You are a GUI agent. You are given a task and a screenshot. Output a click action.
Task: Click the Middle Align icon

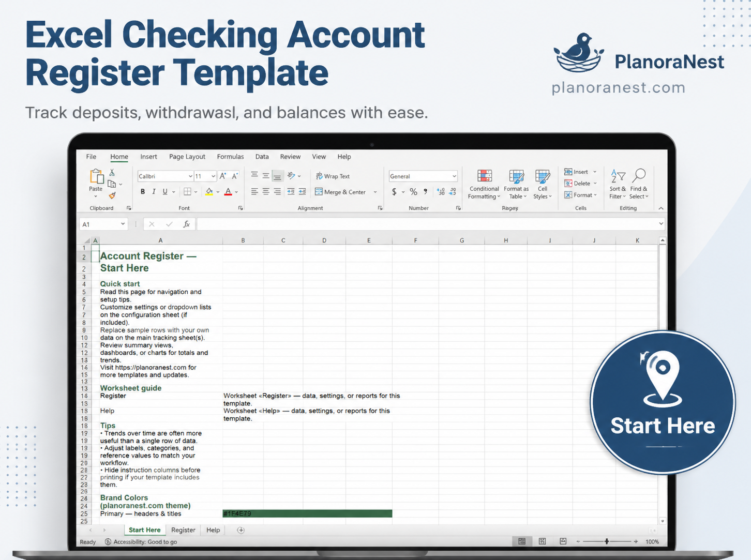(x=266, y=176)
